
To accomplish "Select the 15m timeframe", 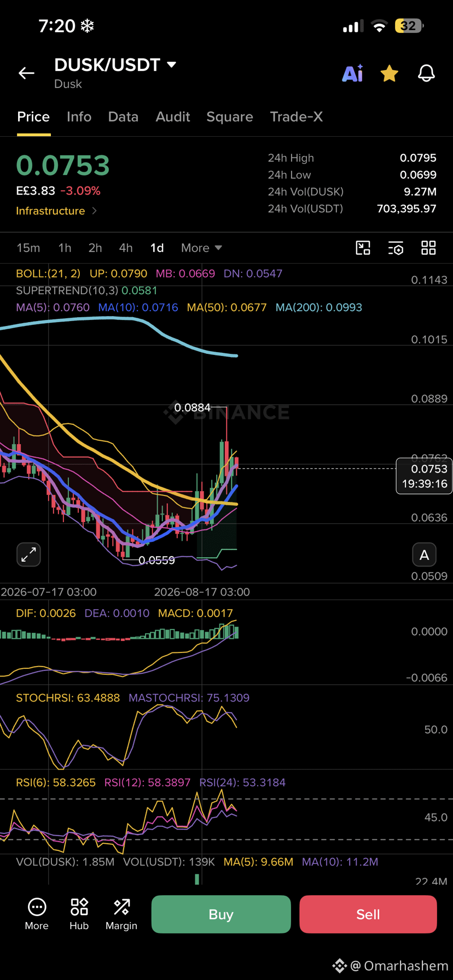I will (28, 248).
